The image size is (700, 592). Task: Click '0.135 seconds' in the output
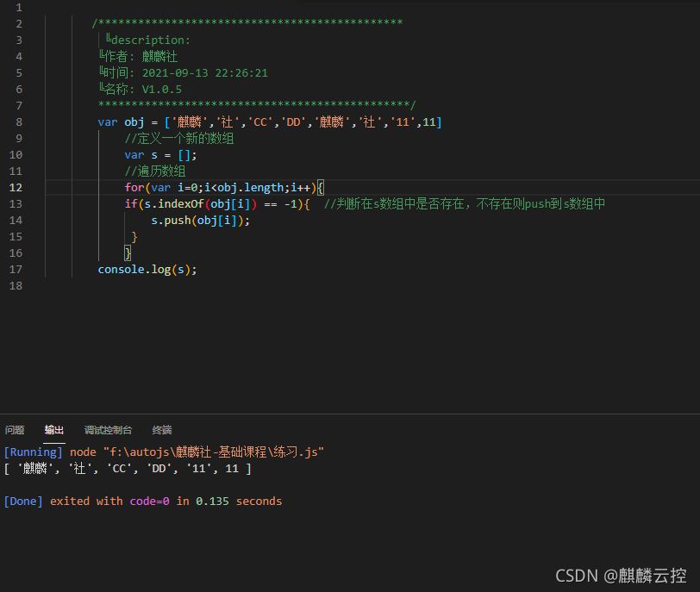coord(239,501)
